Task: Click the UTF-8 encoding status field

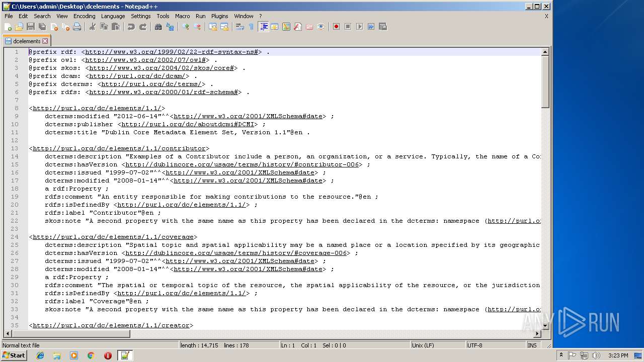Action: pos(496,345)
